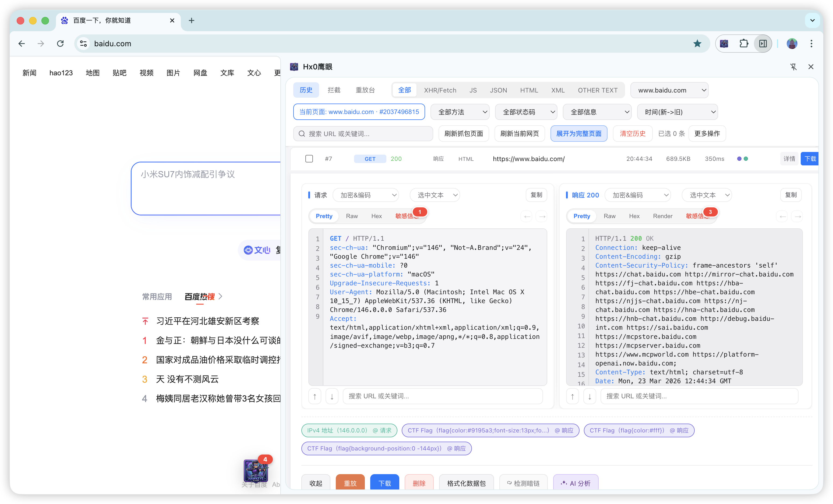
Task: Toggle the side panel icon
Action: (x=763, y=44)
